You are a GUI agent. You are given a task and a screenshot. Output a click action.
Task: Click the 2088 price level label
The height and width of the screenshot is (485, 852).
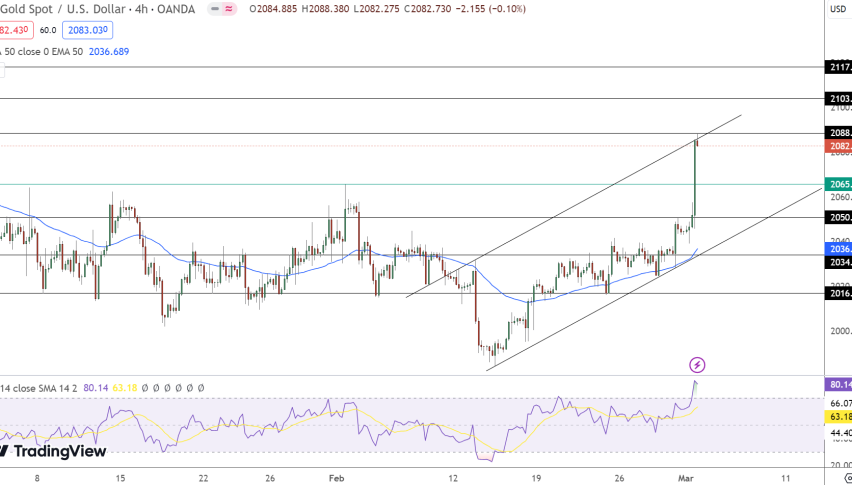pyautogui.click(x=838, y=133)
